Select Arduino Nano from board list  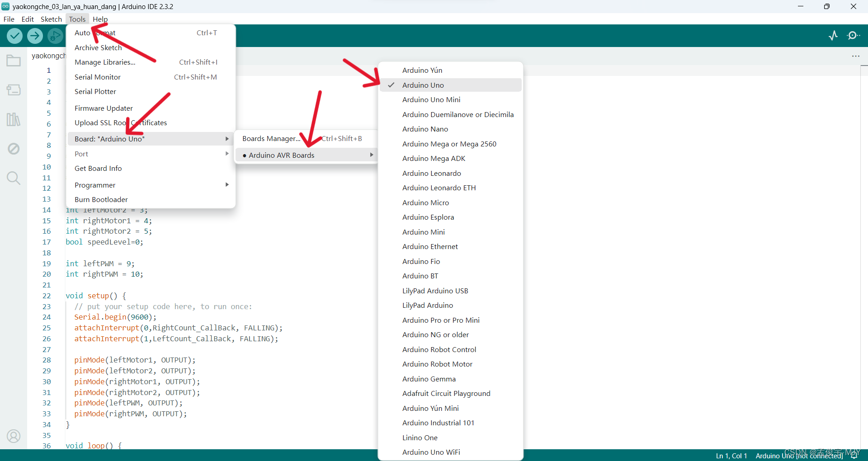[425, 129]
